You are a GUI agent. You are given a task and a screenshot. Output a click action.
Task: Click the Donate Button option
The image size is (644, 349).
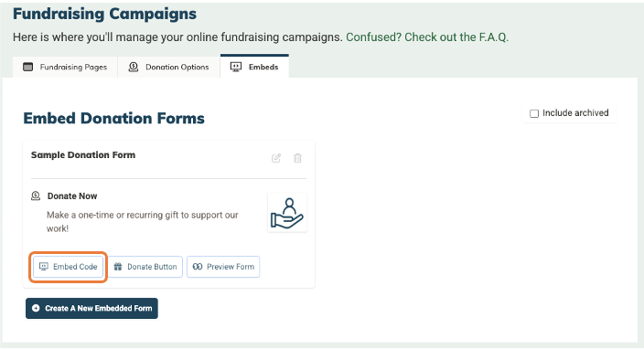pyautogui.click(x=145, y=267)
